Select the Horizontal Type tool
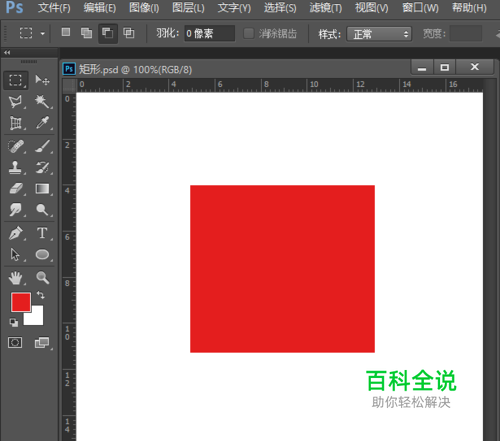 (42, 233)
